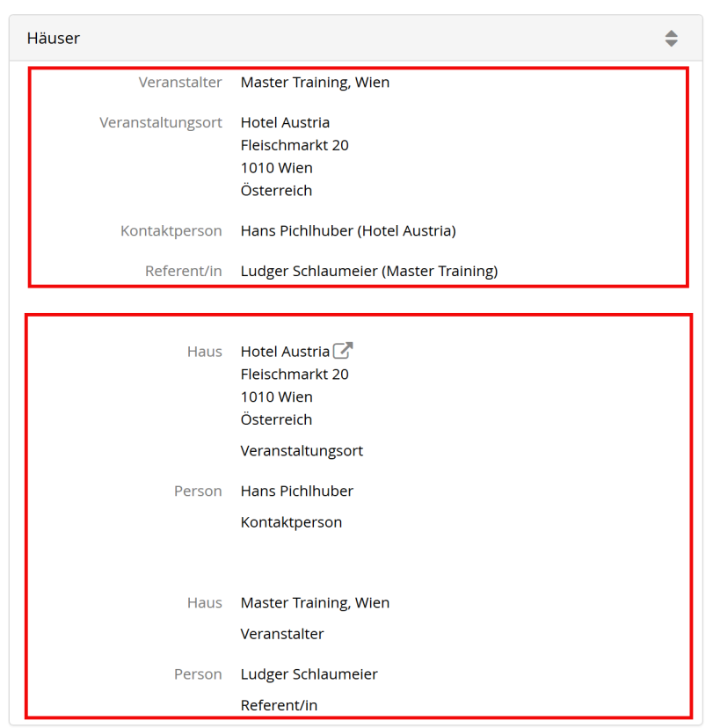The height and width of the screenshot is (728, 713).
Task: Select the person name Ludger Schlaumeier
Action: (x=309, y=674)
